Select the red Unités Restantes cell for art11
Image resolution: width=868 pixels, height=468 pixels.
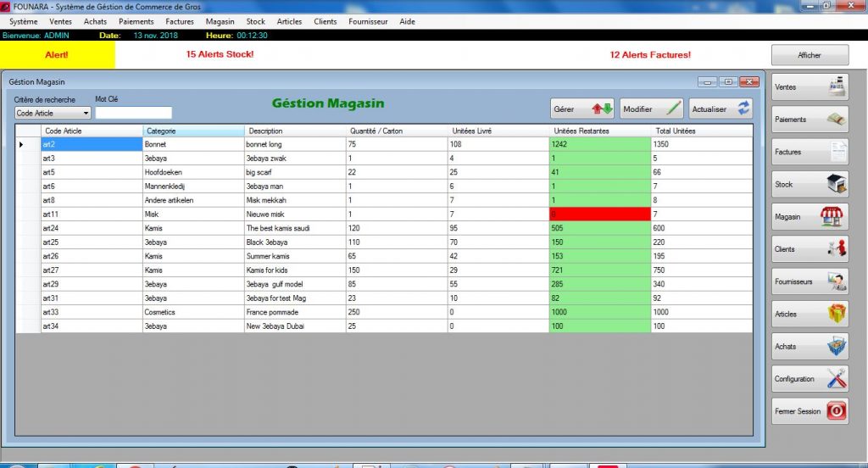click(x=599, y=214)
